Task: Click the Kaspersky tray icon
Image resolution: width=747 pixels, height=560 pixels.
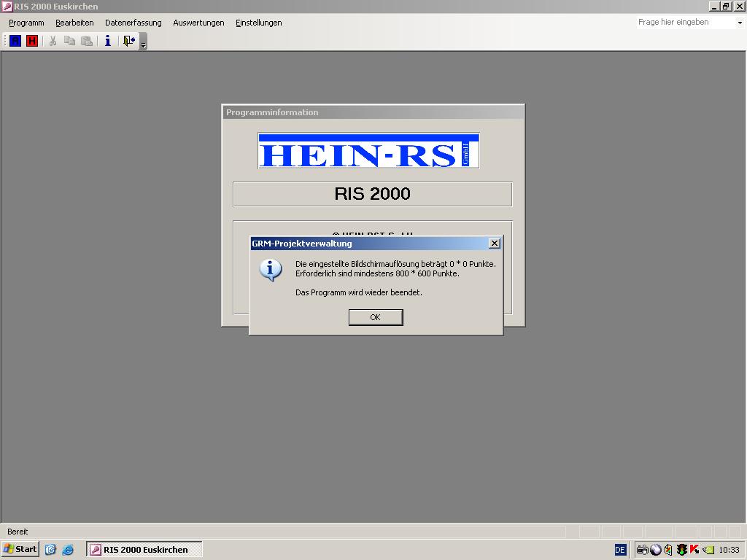Action: (694, 550)
